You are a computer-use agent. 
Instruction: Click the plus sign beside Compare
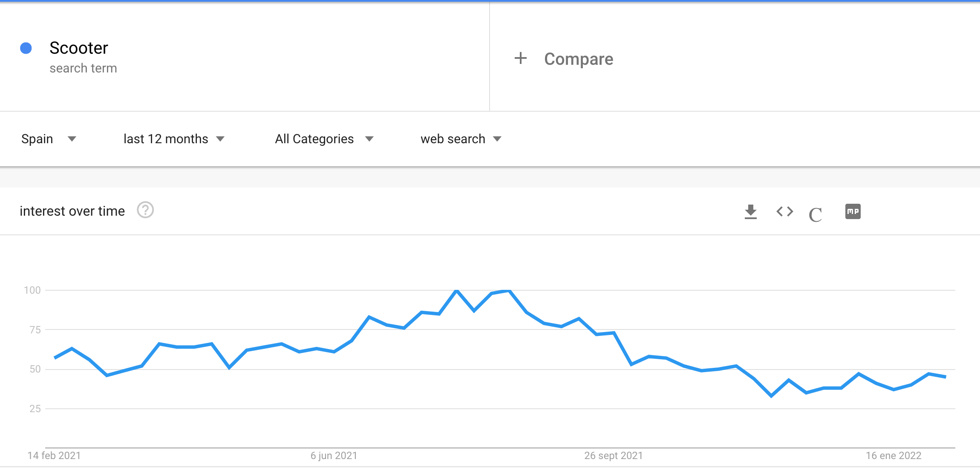pos(522,58)
